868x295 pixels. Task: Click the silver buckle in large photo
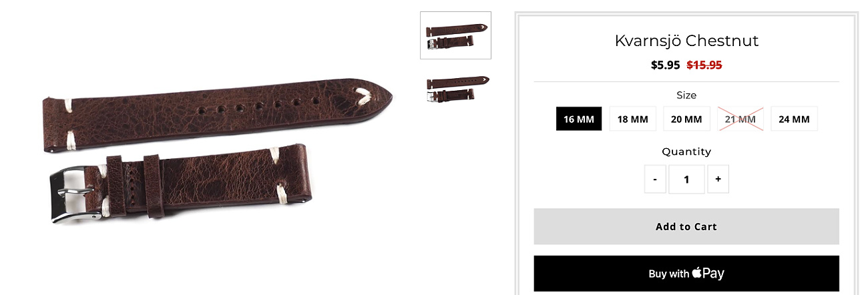click(71, 195)
